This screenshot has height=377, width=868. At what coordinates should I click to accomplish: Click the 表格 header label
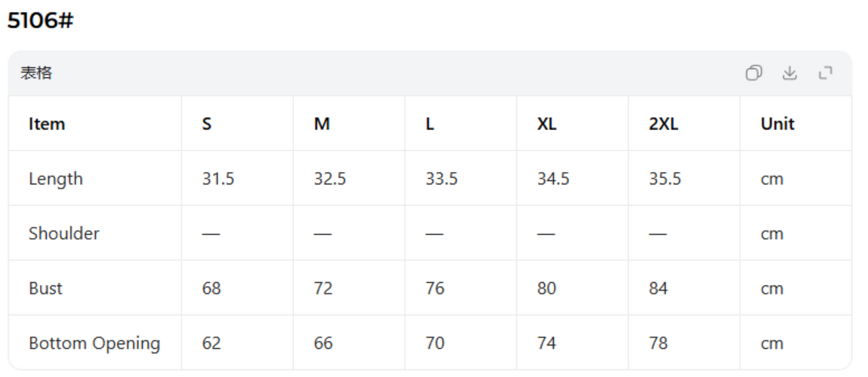(x=37, y=73)
